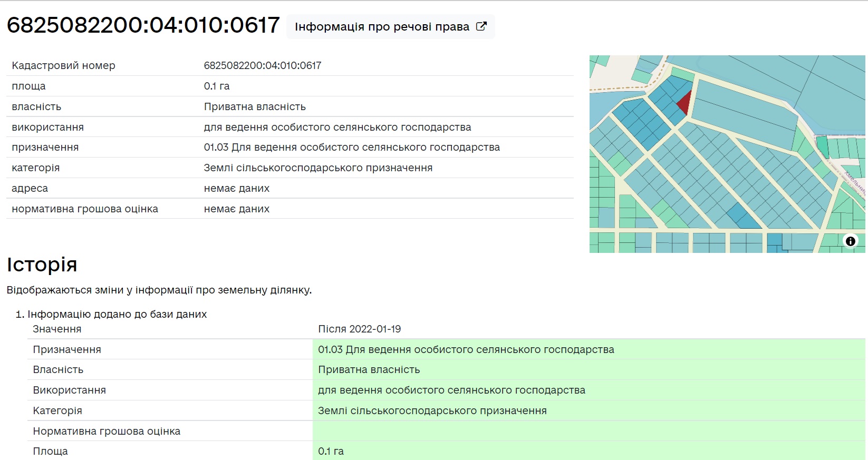Click the cadastral number value in table
This screenshot has width=868, height=460.
point(262,66)
